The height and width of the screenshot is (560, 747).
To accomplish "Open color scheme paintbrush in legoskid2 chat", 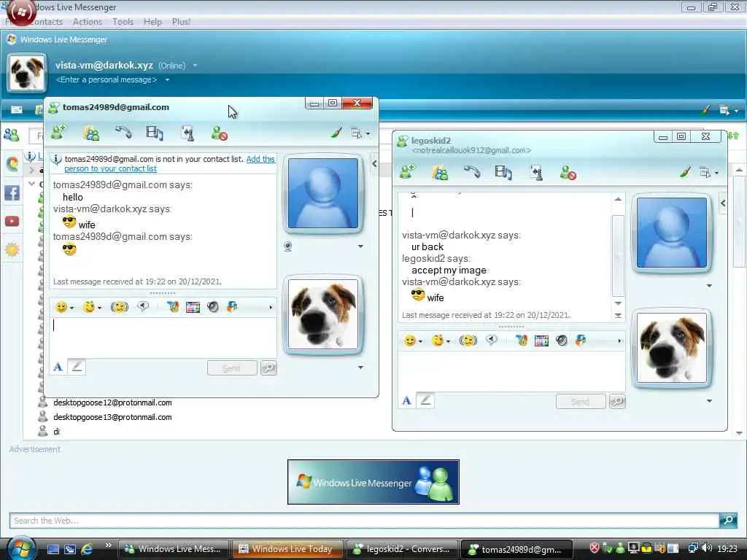I will (x=685, y=172).
